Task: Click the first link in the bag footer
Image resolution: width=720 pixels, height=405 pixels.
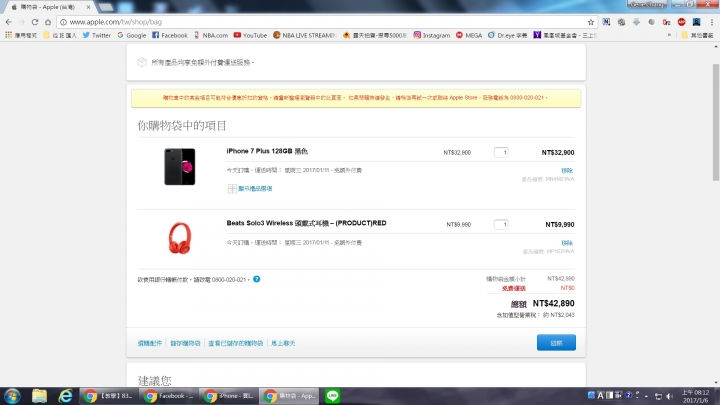Action: 150,343
